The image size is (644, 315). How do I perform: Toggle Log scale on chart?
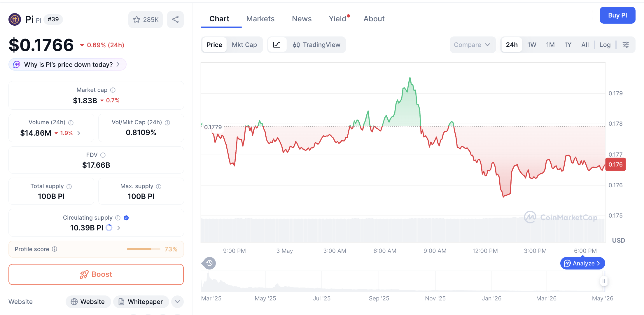point(605,45)
